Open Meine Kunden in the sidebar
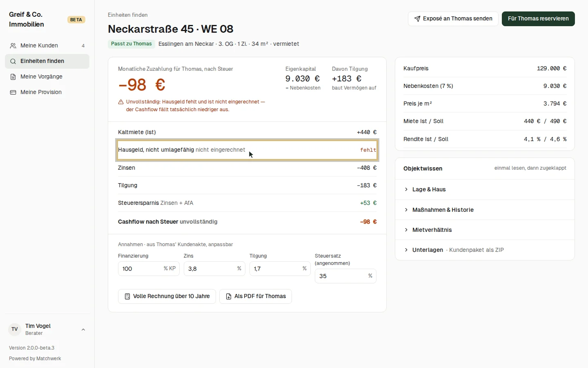 47,45
